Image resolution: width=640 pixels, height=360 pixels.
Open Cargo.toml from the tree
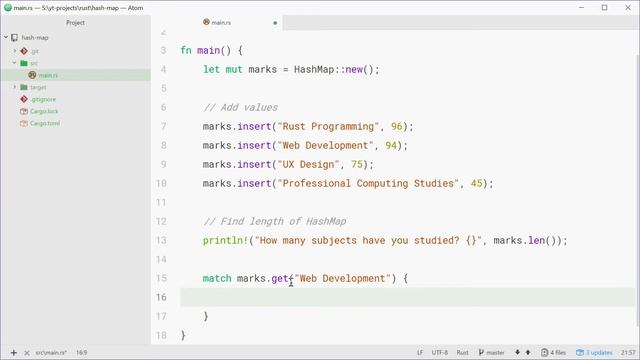click(45, 123)
